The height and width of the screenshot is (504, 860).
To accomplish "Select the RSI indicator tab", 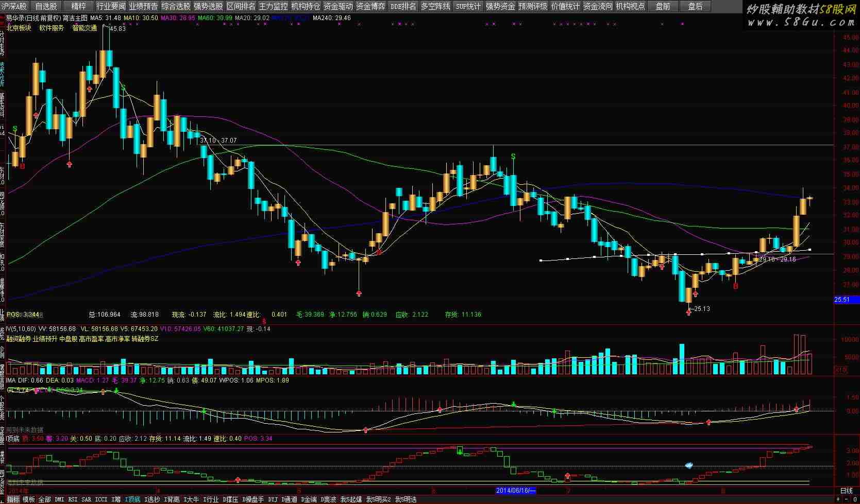I will tap(73, 499).
